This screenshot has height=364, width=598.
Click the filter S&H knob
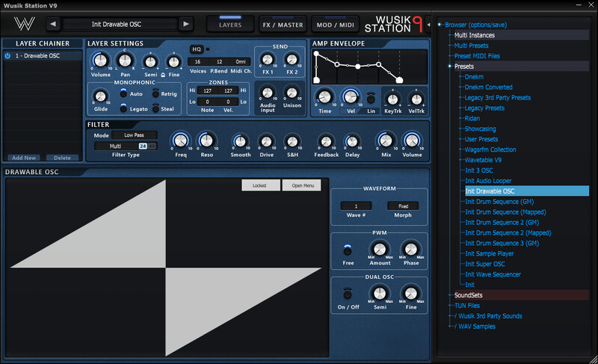pos(292,142)
